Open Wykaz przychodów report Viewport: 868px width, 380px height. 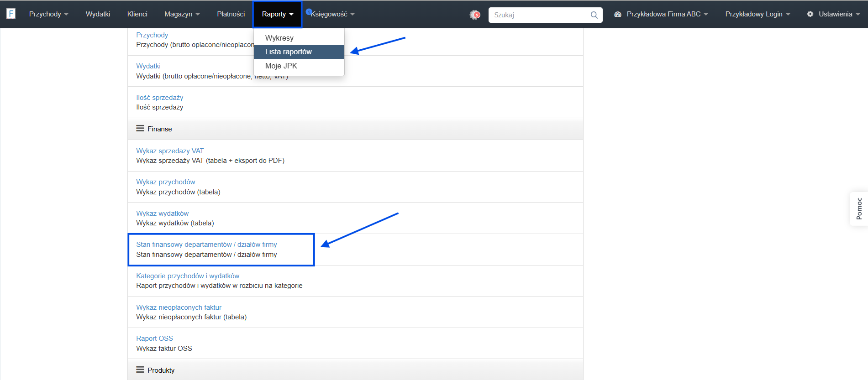[166, 182]
